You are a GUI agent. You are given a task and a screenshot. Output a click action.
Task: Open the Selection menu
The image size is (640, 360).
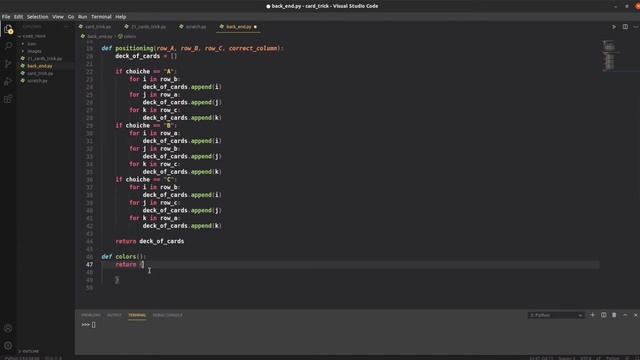(x=38, y=17)
